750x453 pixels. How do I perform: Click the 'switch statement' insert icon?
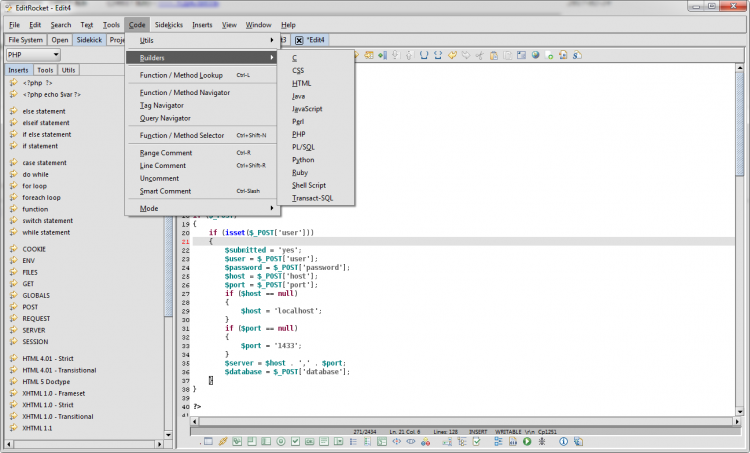pyautogui.click(x=14, y=221)
